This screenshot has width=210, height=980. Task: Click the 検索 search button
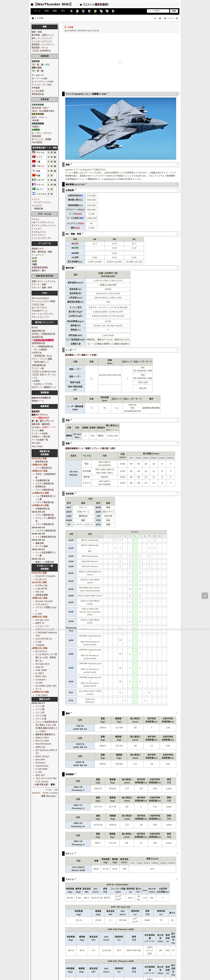pos(174,11)
